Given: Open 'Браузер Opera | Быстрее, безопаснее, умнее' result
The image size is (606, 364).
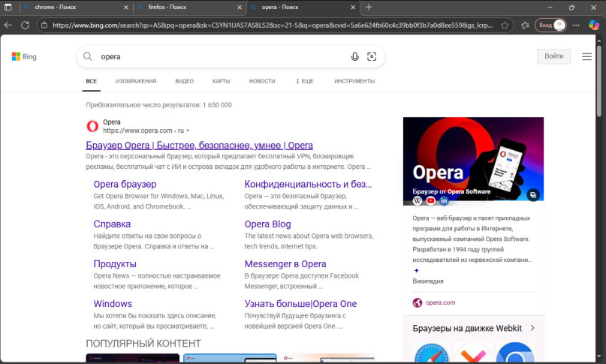Looking at the screenshot, I should pos(199,145).
